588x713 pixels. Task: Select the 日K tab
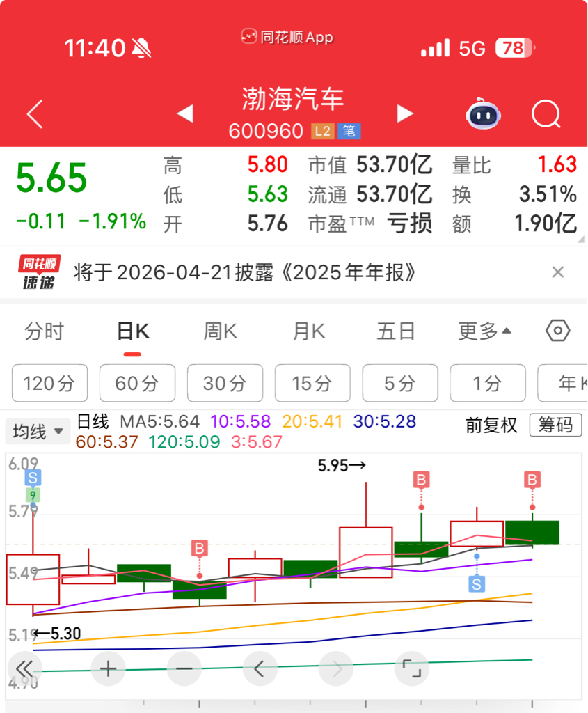coord(133,331)
